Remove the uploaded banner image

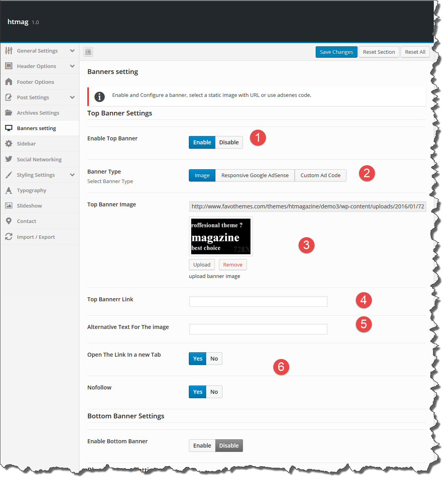233,265
